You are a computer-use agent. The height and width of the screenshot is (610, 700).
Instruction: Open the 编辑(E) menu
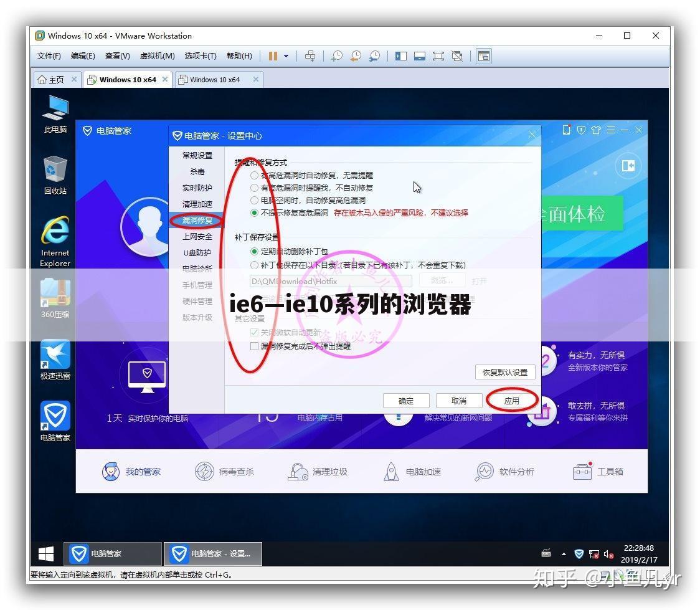click(x=83, y=56)
